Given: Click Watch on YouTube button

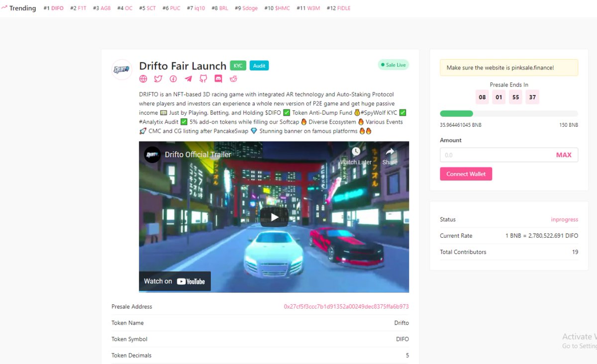Looking at the screenshot, I should [x=175, y=281].
